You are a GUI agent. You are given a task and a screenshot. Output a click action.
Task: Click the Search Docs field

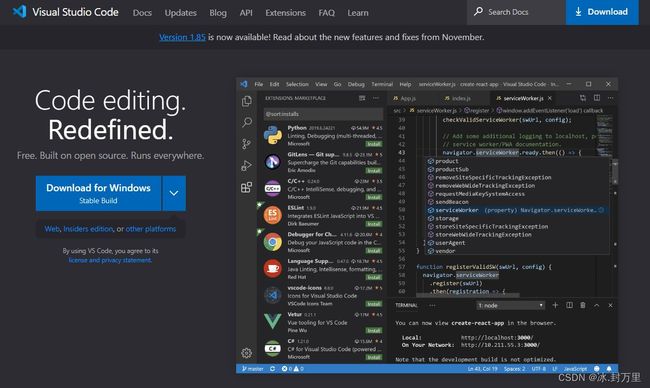(517, 12)
